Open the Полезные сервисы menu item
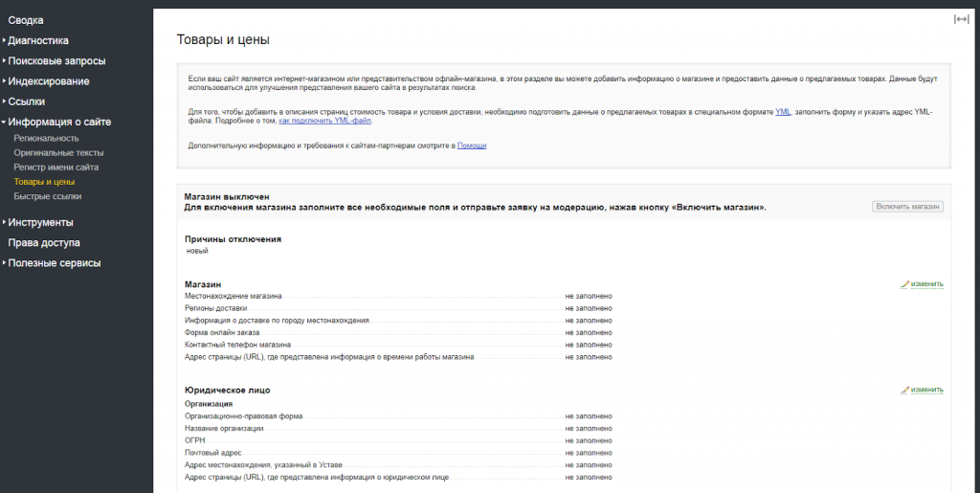 click(55, 263)
